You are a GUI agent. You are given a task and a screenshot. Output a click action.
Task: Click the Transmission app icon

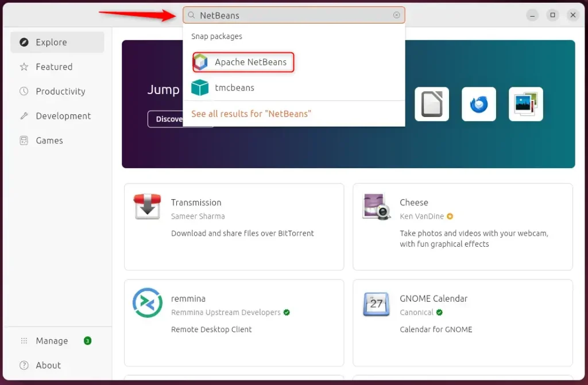[148, 207]
